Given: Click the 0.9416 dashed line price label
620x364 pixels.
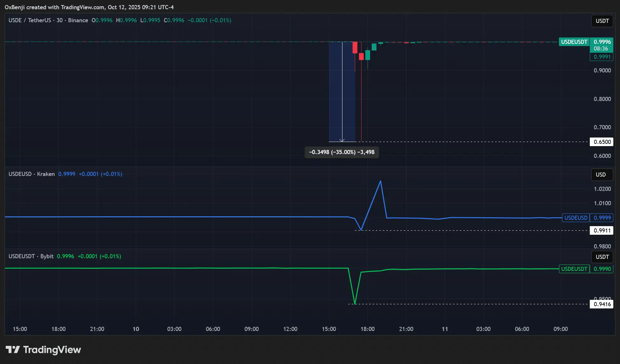Looking at the screenshot, I should coord(602,304).
